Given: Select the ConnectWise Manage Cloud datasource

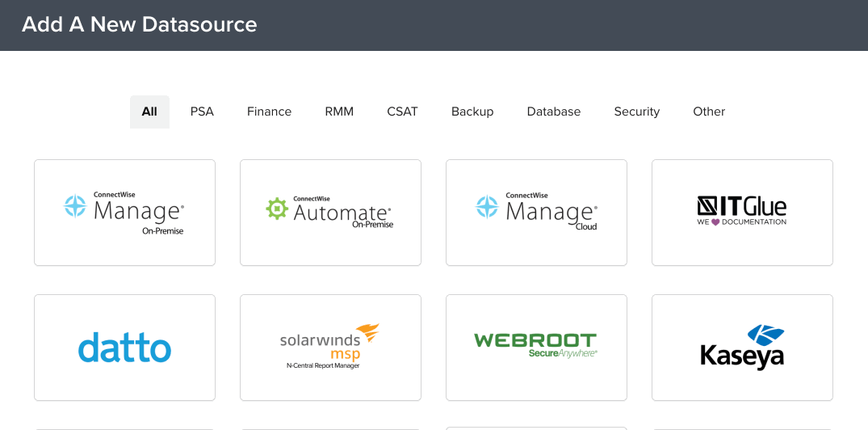Looking at the screenshot, I should pyautogui.click(x=536, y=213).
